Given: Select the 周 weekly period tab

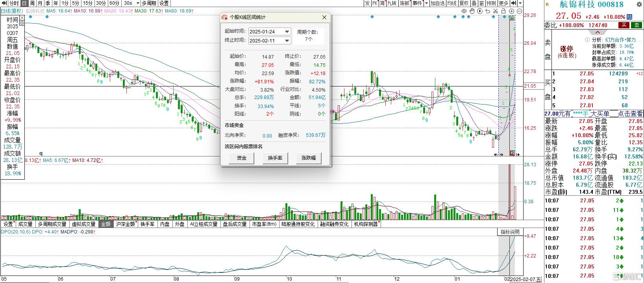Looking at the screenshot, I should [x=31, y=3].
